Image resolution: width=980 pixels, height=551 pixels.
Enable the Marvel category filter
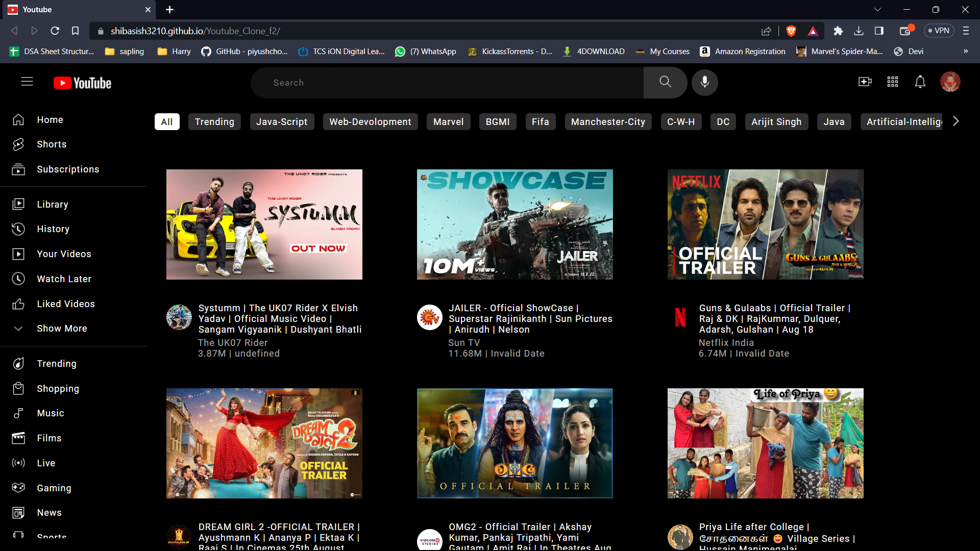point(448,121)
